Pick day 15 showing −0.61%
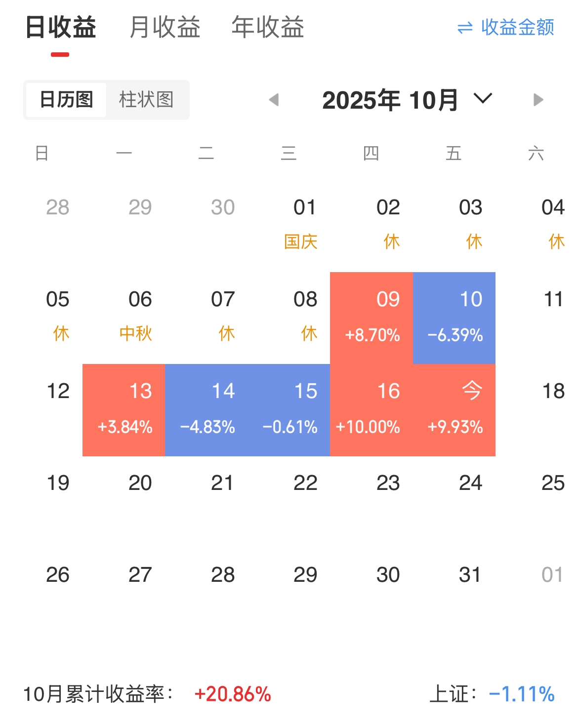This screenshot has height=728, width=578. click(289, 409)
